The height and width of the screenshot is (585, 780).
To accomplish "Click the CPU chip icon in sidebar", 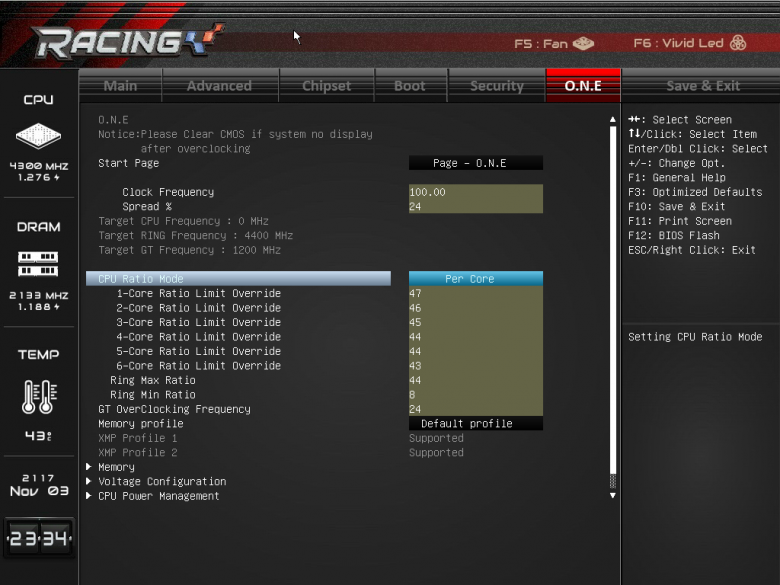I will click(38, 135).
